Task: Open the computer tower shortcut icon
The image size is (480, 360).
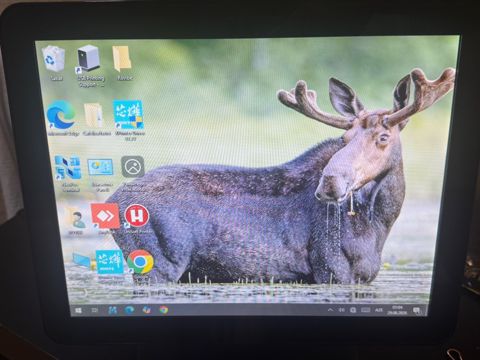Action: click(88, 59)
